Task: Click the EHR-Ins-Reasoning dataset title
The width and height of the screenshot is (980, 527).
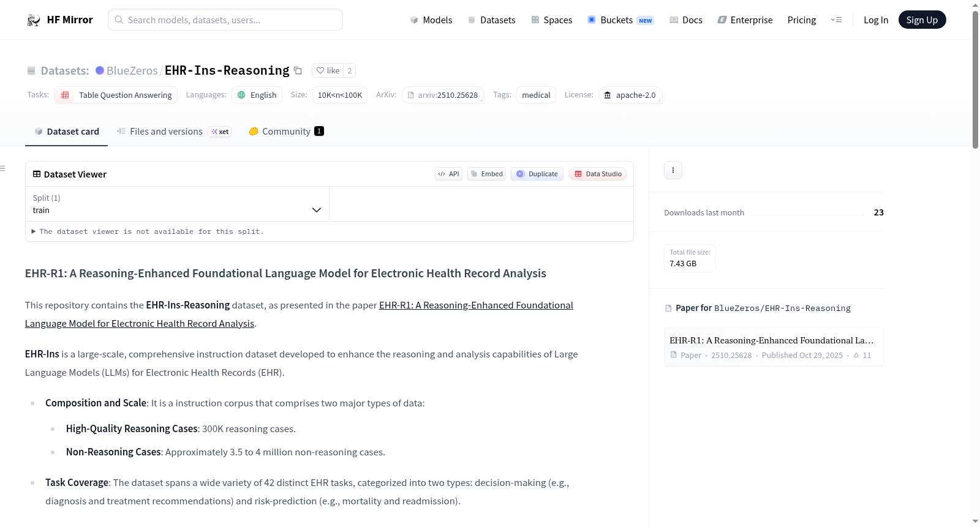Action: (227, 70)
